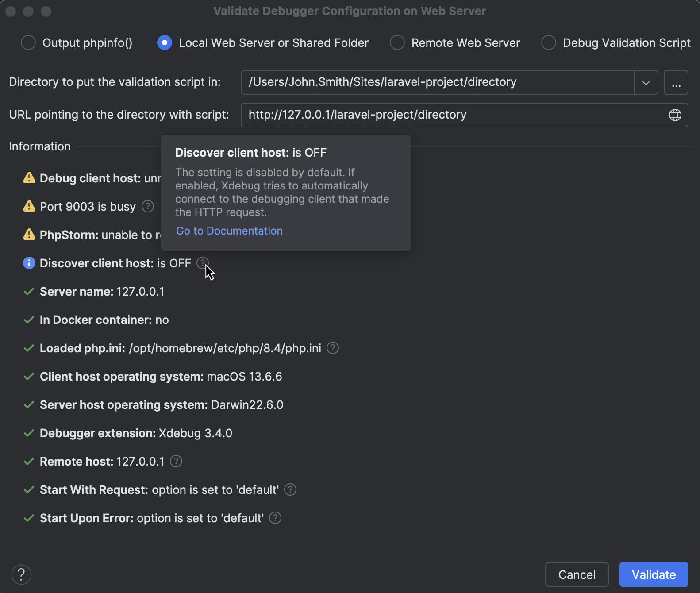Click the Port 9003 busy warning icon
This screenshot has height=593, width=700.
(x=29, y=206)
